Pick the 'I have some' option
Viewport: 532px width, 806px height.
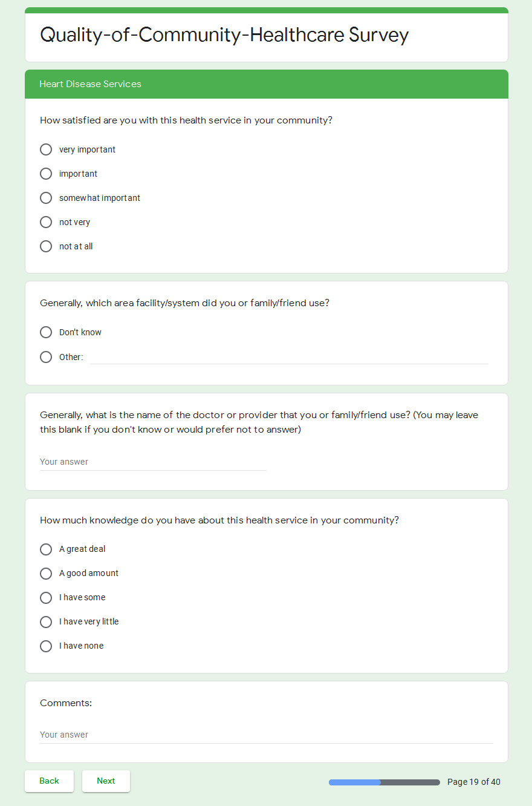pos(46,598)
